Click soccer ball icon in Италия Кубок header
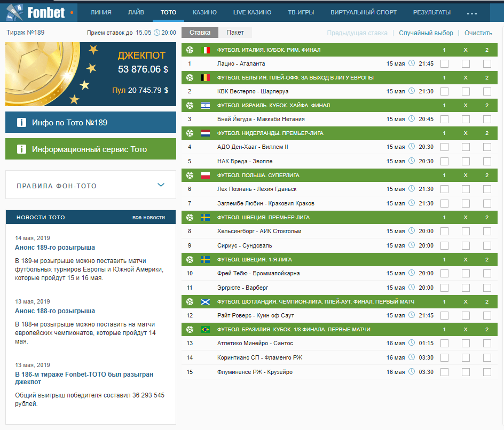The width and height of the screenshot is (504, 430). (190, 50)
